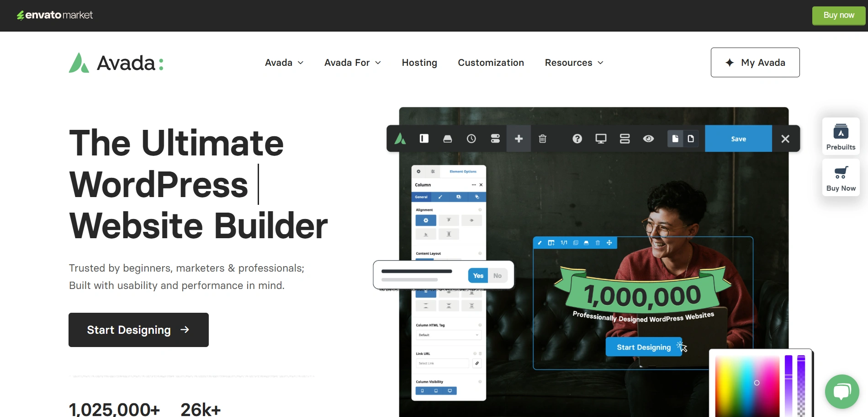
Task: Choose No in the floating toggle
Action: pyautogui.click(x=498, y=275)
